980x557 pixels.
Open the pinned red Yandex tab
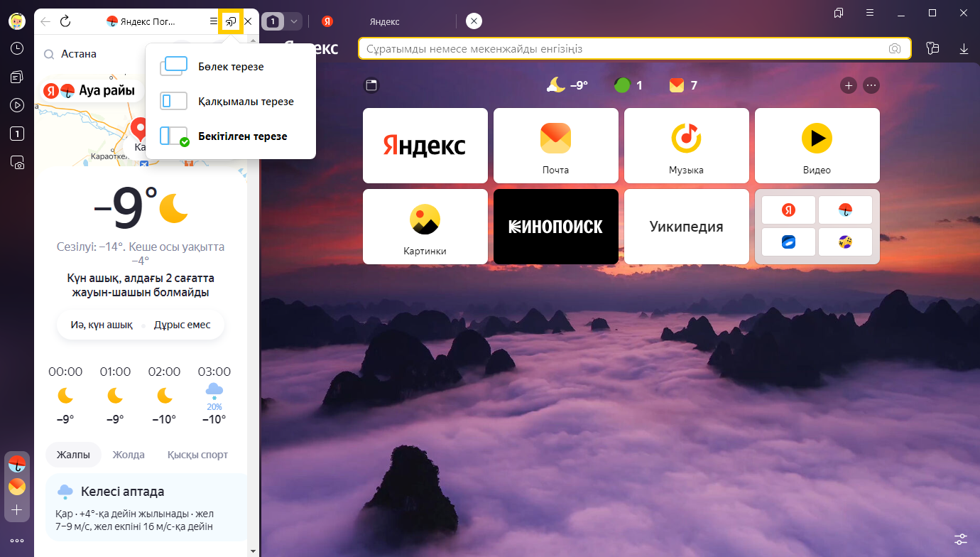tap(327, 21)
